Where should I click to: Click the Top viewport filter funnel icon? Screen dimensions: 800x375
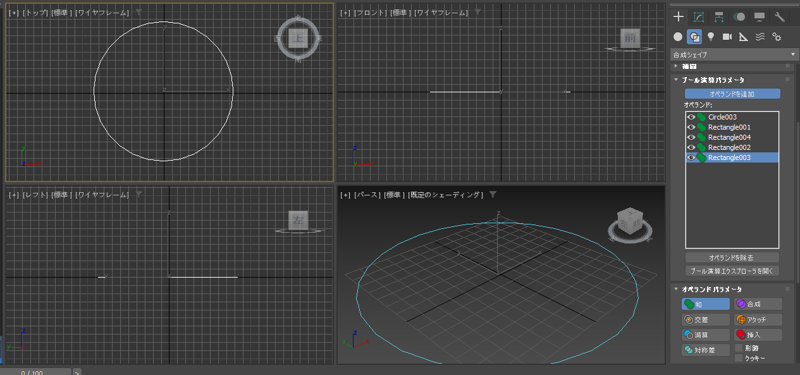[x=139, y=12]
